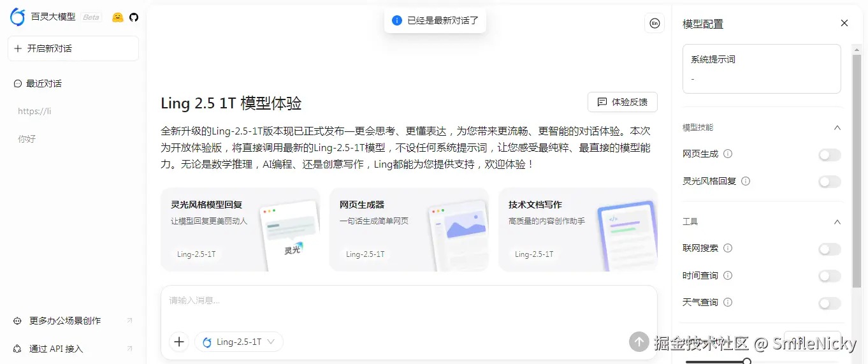Open the GitHub icon link
Viewport: 868px width, 364px height.
coord(134,17)
